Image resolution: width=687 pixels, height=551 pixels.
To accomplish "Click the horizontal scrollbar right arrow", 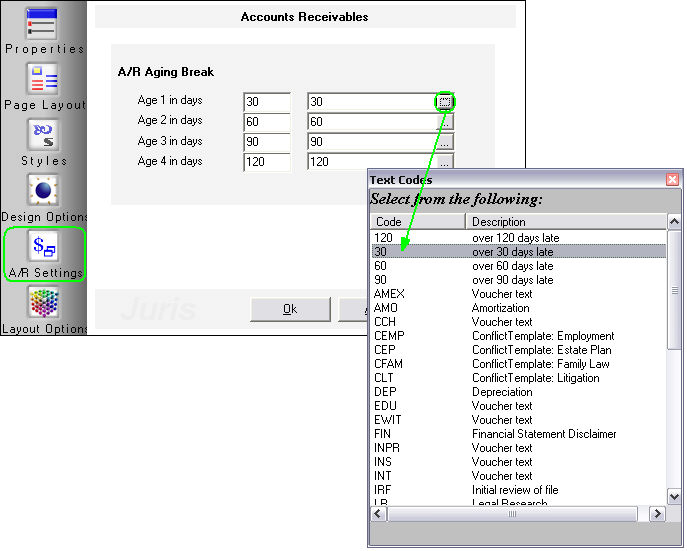I will [657, 513].
